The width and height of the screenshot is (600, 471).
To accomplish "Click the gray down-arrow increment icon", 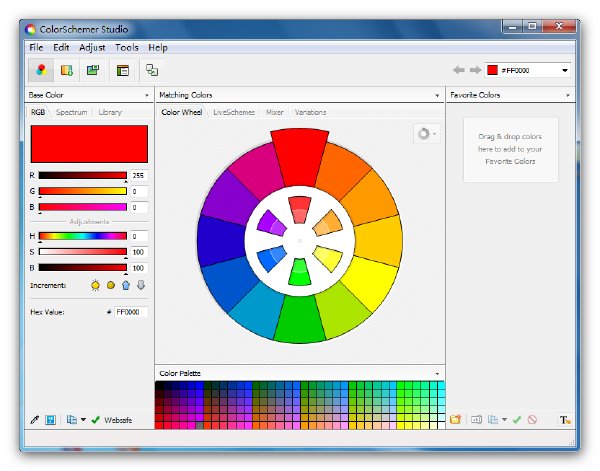I will tap(141, 285).
